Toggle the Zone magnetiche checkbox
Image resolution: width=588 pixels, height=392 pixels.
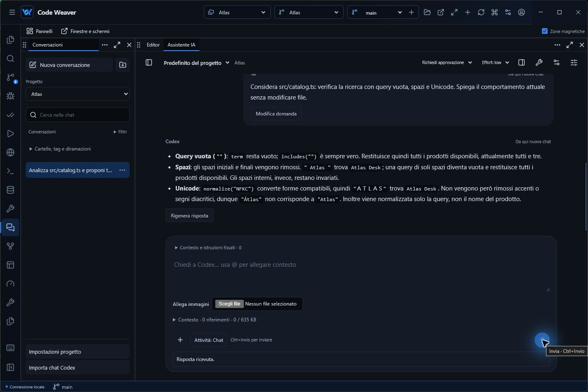pos(545,31)
